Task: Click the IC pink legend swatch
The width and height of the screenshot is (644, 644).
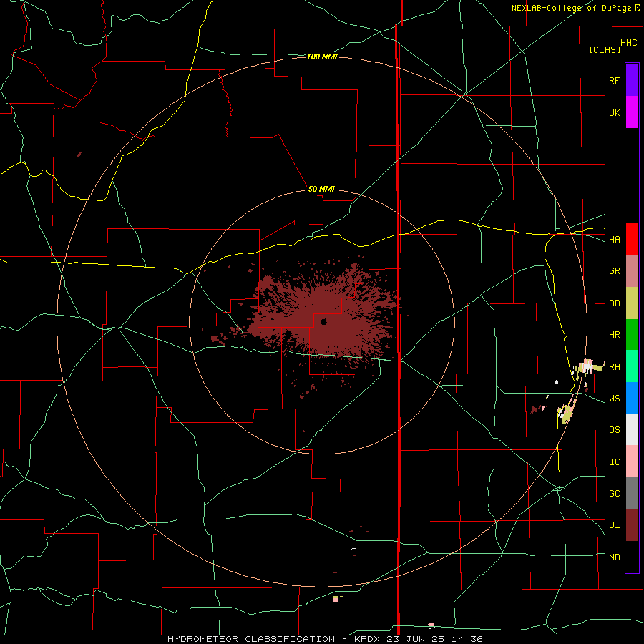Action: click(x=632, y=462)
